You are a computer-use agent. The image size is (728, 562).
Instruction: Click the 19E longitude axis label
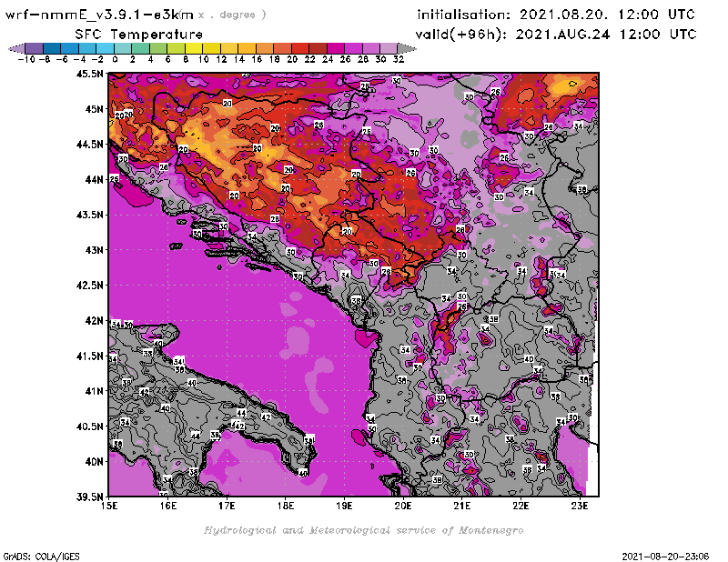click(345, 506)
